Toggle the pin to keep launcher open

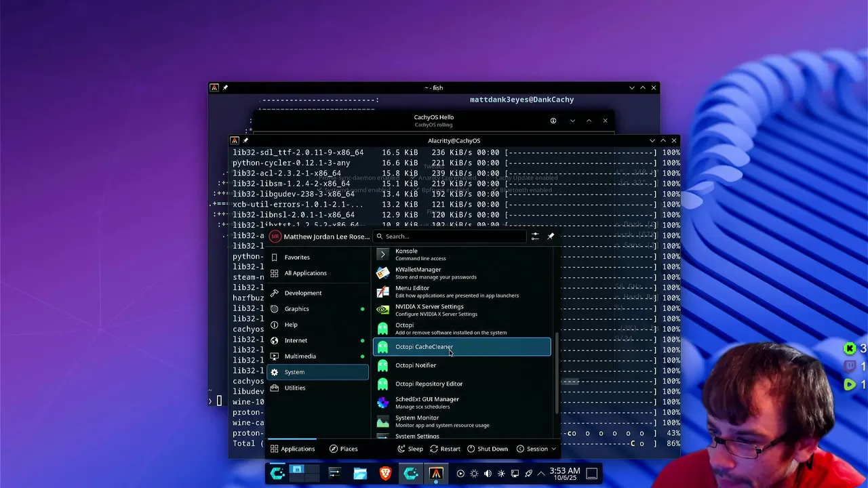click(x=551, y=237)
